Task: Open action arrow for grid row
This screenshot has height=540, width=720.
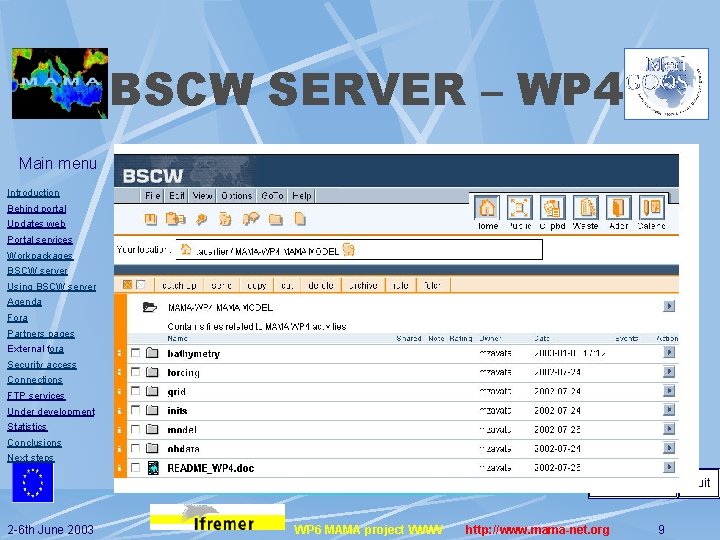Action: [x=669, y=391]
